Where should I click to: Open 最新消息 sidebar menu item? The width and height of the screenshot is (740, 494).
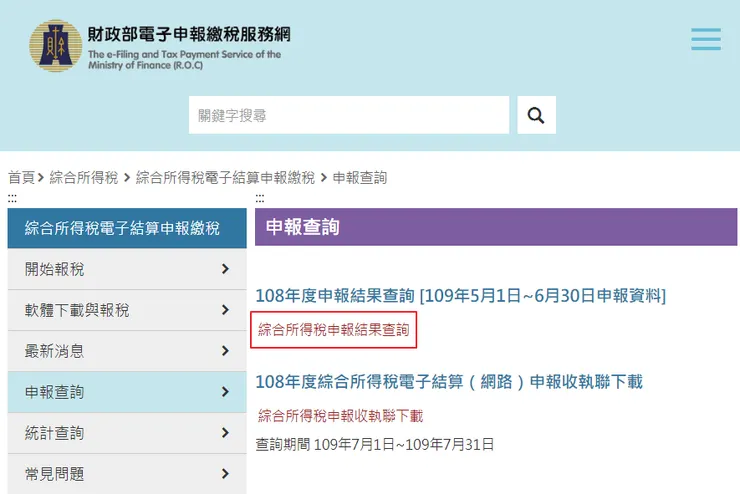(x=127, y=351)
